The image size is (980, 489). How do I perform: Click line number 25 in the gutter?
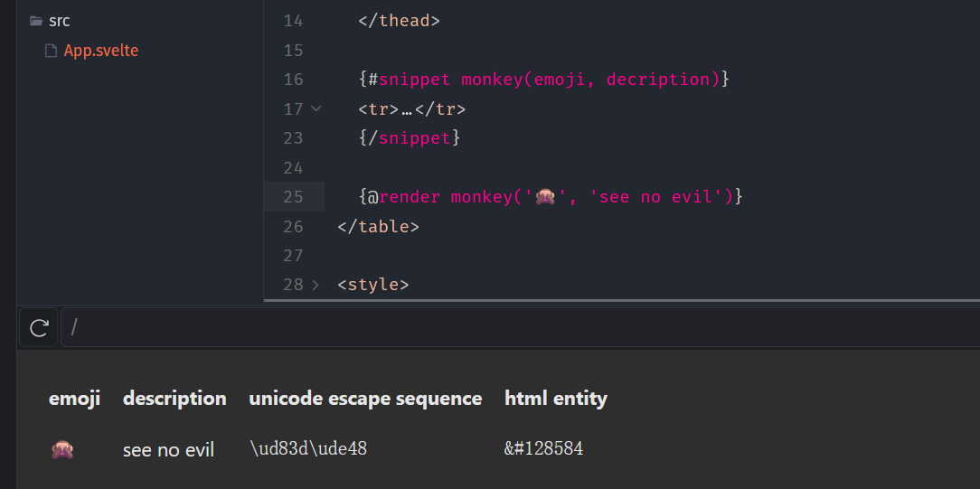tap(293, 196)
